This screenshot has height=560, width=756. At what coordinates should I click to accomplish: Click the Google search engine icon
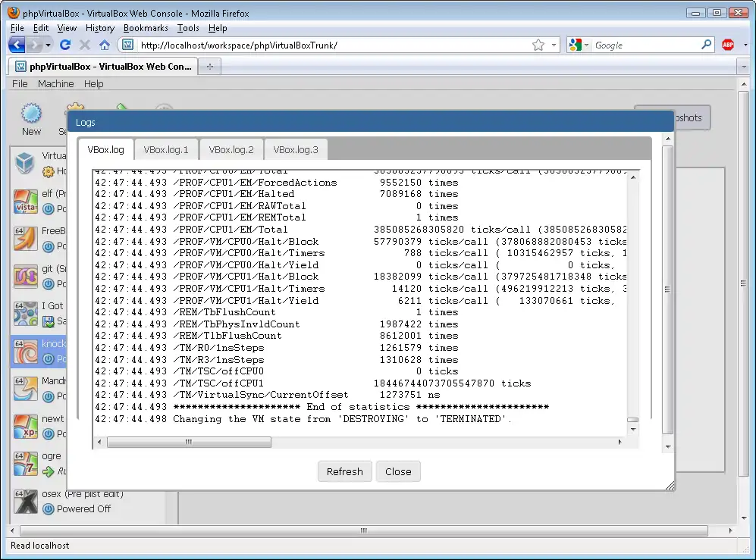pyautogui.click(x=576, y=45)
